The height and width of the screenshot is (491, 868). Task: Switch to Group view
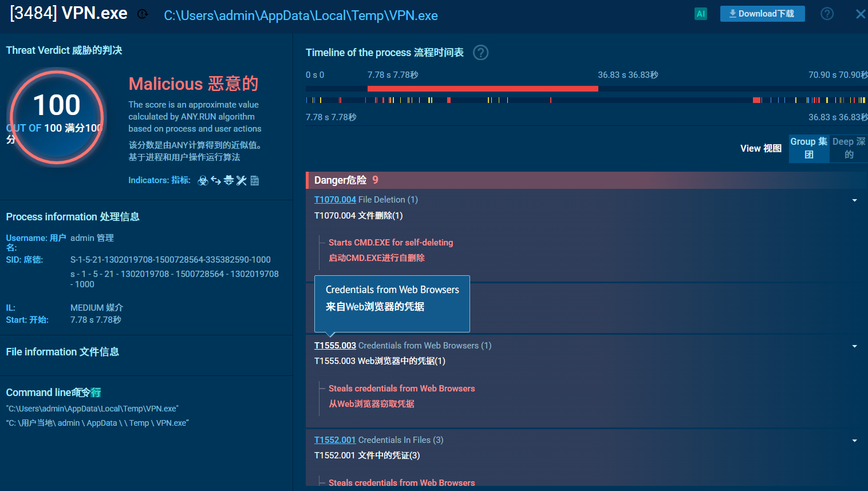tap(809, 148)
